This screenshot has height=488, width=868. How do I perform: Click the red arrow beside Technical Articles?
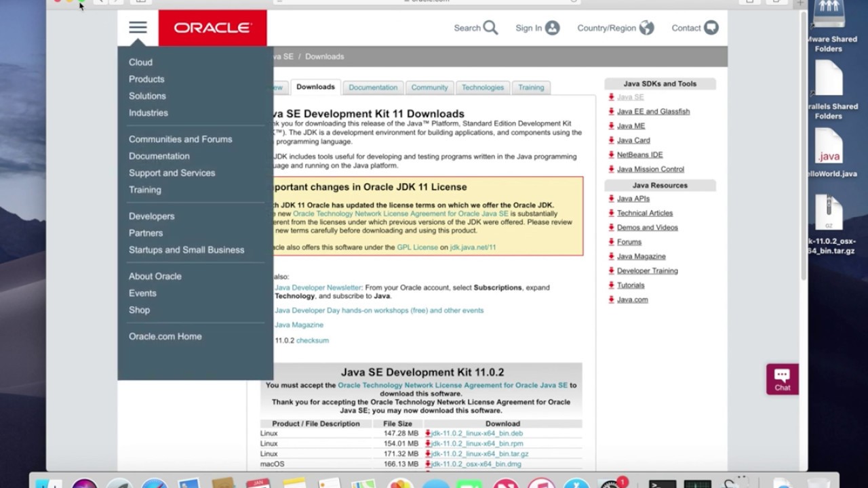(x=611, y=213)
